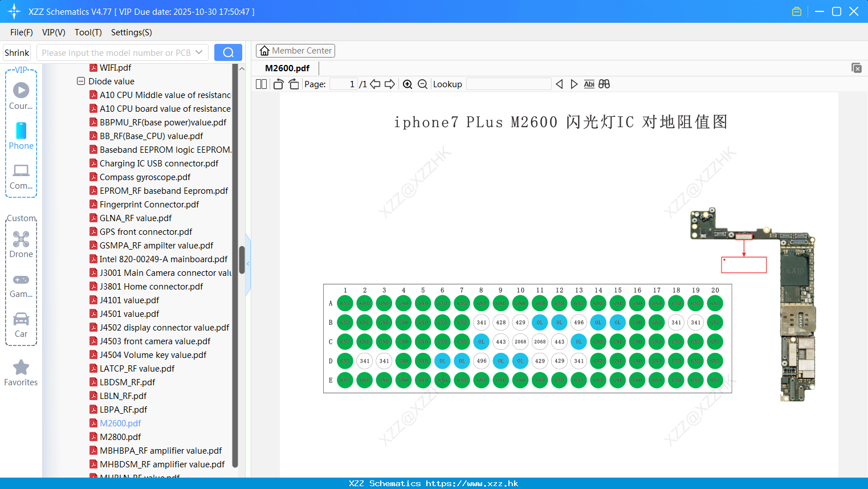Screen dimensions: 868x489
Task: Click the XZZ logo in title bar
Action: [14, 11]
